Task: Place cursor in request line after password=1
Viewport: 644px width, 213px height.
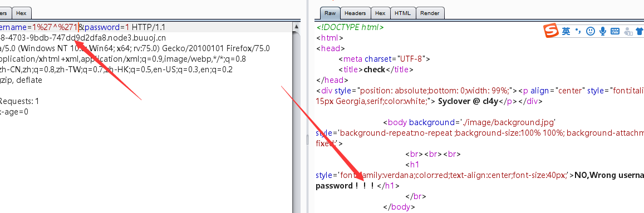Action: click(130, 27)
